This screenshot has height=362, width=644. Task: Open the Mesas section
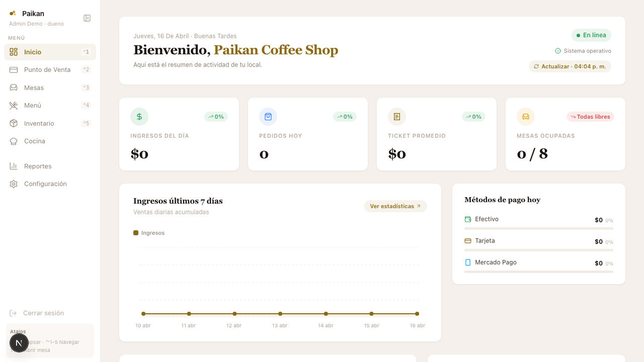(x=50, y=87)
